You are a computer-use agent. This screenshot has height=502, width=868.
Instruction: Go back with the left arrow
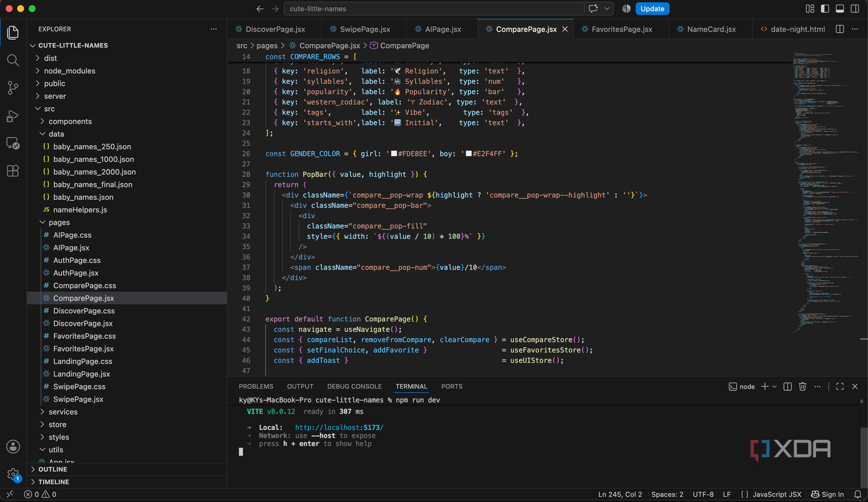tap(260, 9)
